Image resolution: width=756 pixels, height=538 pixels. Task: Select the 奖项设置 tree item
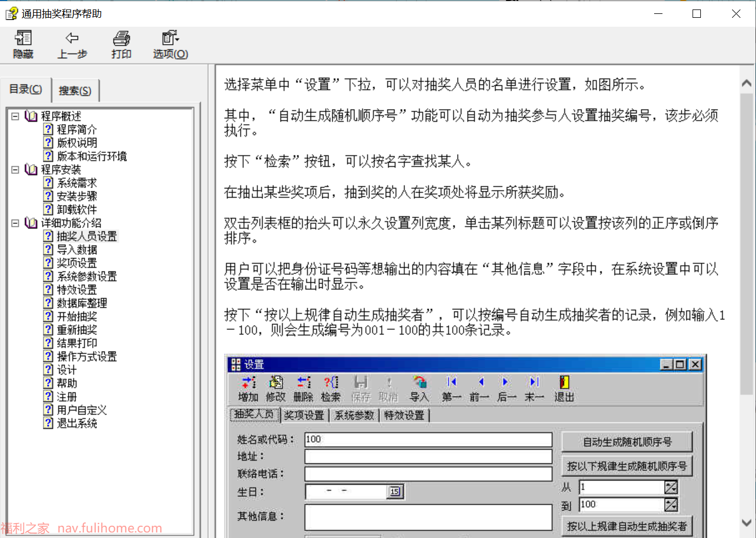77,263
